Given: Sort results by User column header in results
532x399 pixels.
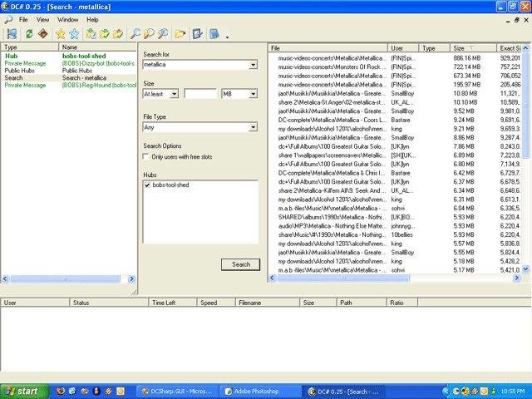Looking at the screenshot, I should [403, 48].
